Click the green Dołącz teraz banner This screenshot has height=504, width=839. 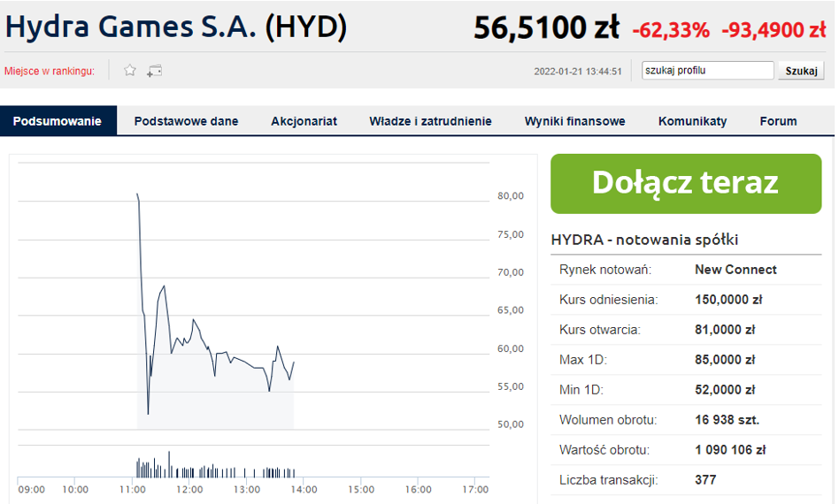click(686, 184)
